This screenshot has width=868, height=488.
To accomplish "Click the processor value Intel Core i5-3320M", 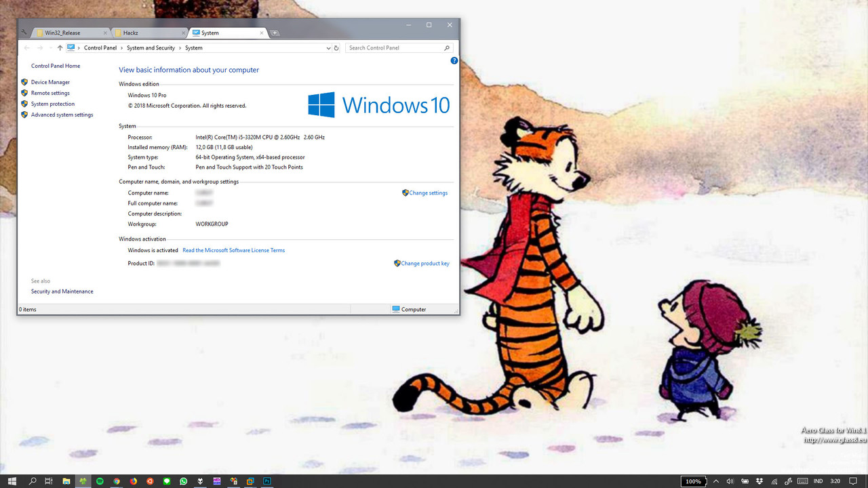I will tap(260, 137).
